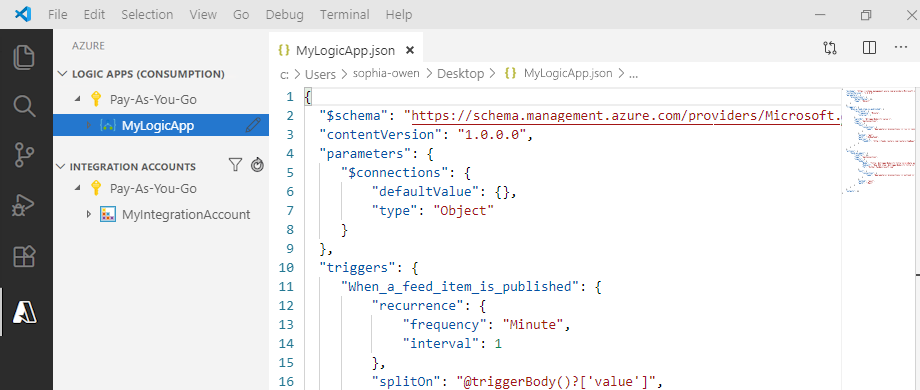Viewport: 920px width, 390px height.
Task: Click the key icon of Integration Accounts Pay-As-You-Go
Action: (96, 188)
